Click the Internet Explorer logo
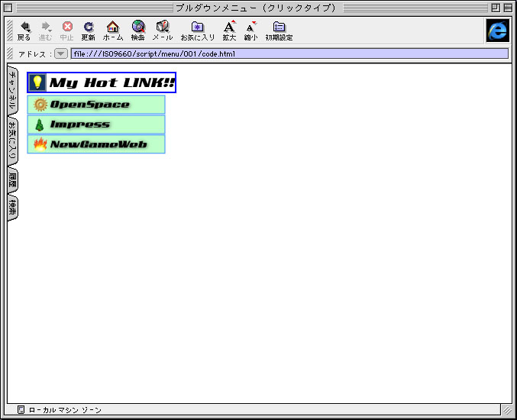This screenshot has height=420, width=517. [498, 31]
